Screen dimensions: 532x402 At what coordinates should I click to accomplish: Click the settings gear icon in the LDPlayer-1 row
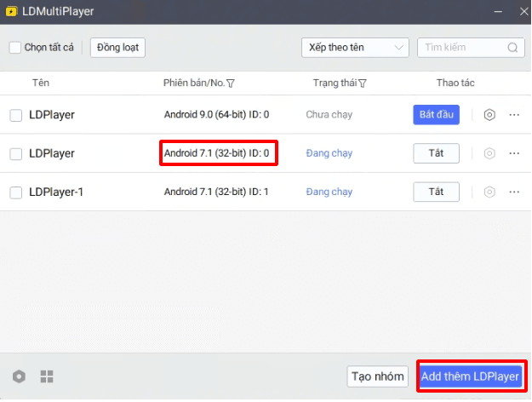[489, 192]
